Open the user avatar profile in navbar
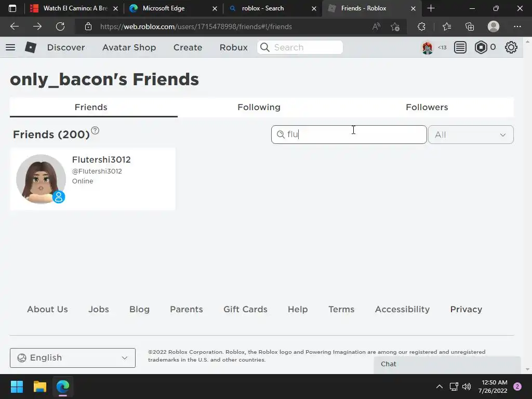 click(x=427, y=47)
